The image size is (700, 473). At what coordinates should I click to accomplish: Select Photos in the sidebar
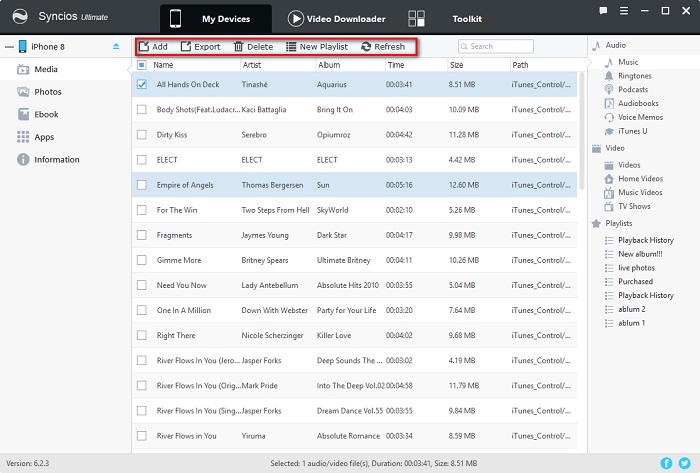coord(65,92)
